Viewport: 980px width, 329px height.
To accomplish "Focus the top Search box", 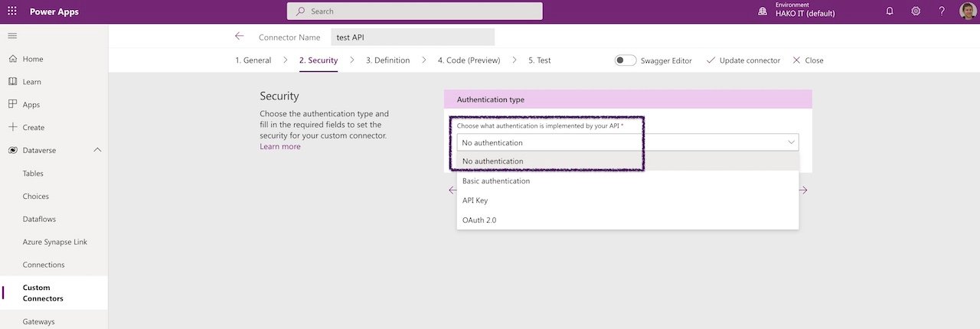I will click(415, 11).
